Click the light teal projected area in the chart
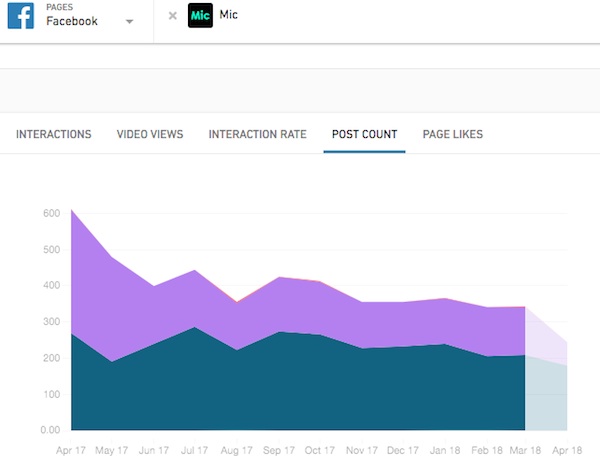 (548, 400)
